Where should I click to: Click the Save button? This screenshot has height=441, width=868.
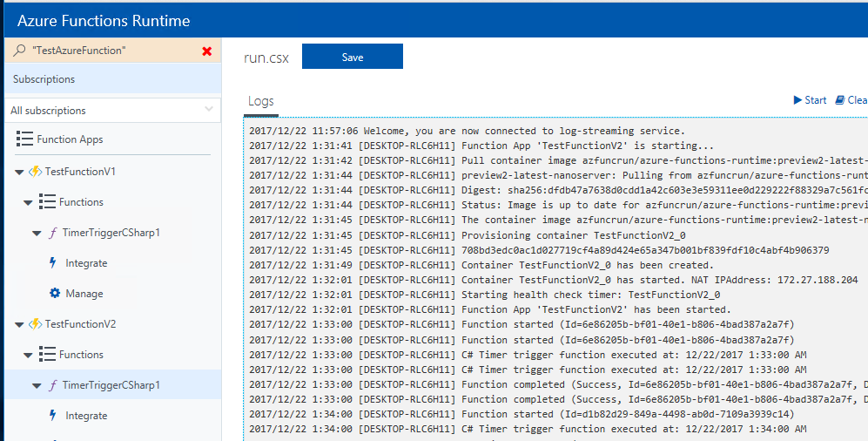coord(353,57)
